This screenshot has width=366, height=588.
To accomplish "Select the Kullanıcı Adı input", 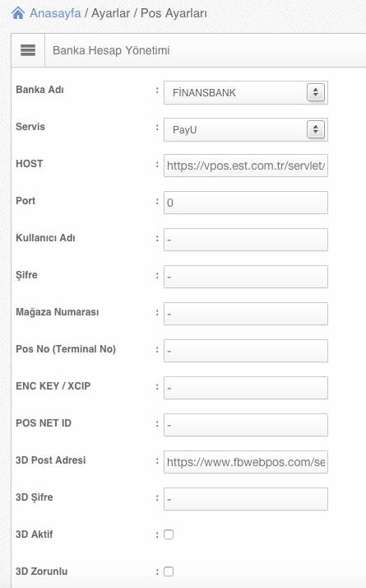I will 246,240.
